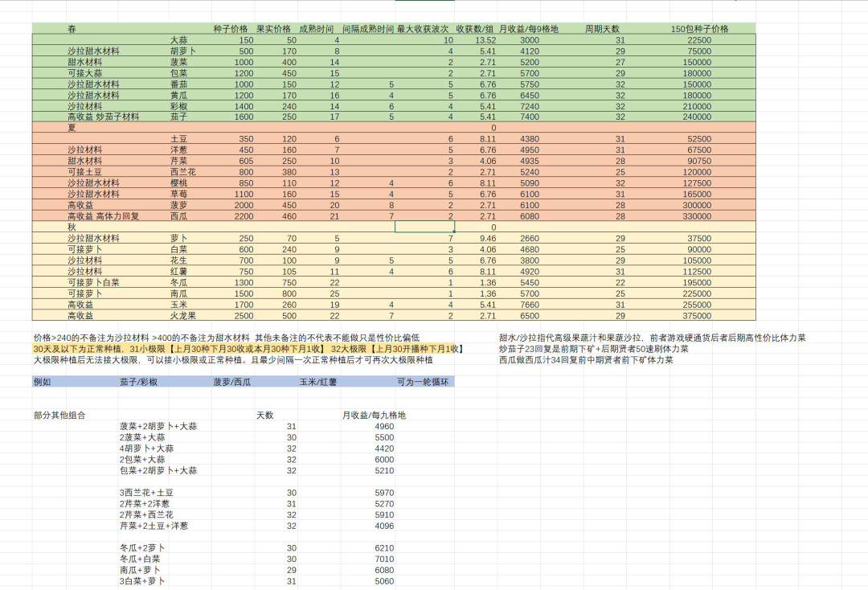Click the combo '菠菜+2胡萝卜+大蒜'
The height and width of the screenshot is (590, 868).
[x=158, y=426]
